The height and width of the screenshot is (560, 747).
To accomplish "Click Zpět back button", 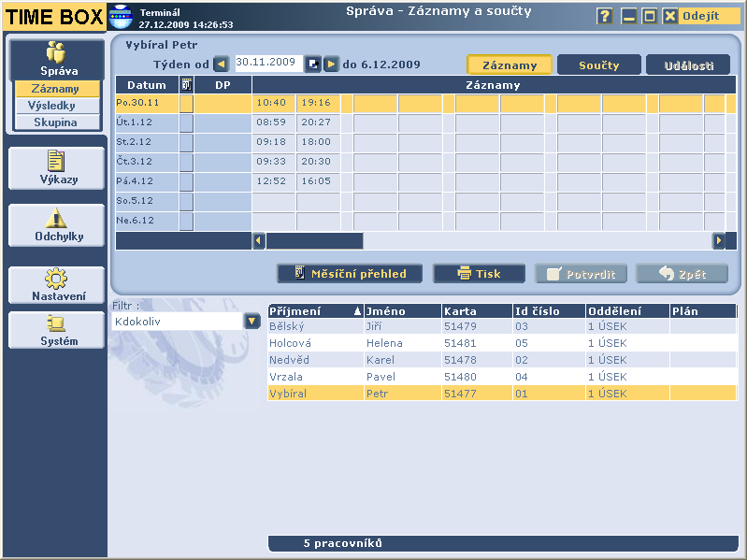I will pos(682,274).
